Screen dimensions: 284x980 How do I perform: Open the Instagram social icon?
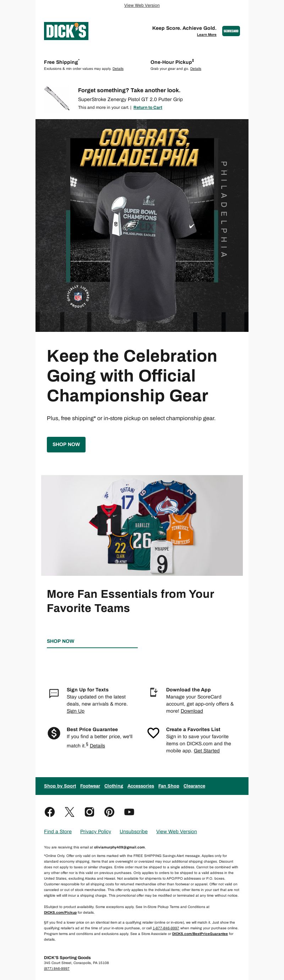tap(89, 812)
